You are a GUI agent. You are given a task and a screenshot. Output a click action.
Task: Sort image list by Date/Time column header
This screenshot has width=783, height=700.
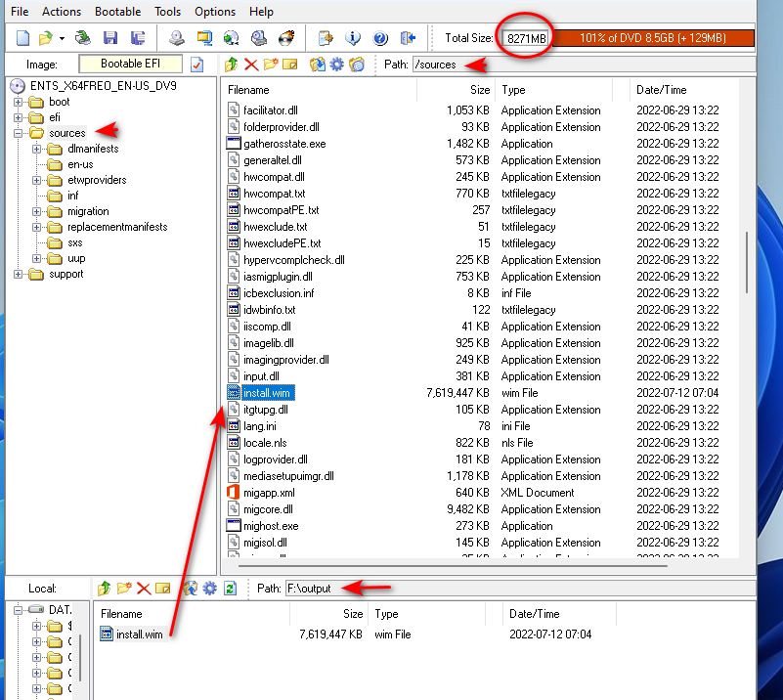[x=682, y=90]
